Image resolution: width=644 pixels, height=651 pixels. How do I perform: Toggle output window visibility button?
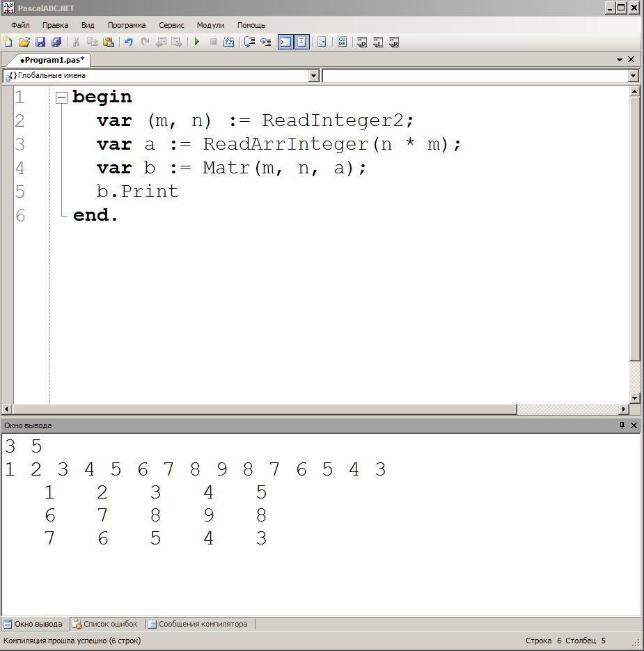pos(285,42)
